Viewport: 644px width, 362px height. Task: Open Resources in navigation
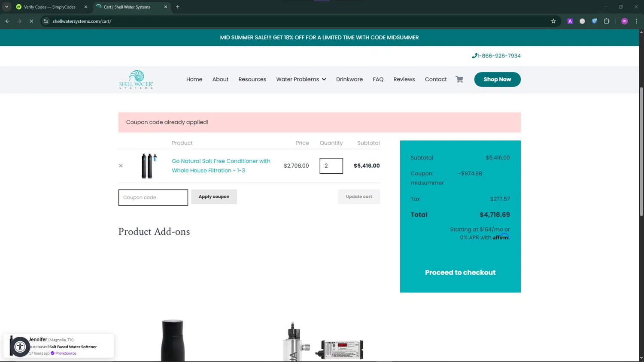(252, 79)
